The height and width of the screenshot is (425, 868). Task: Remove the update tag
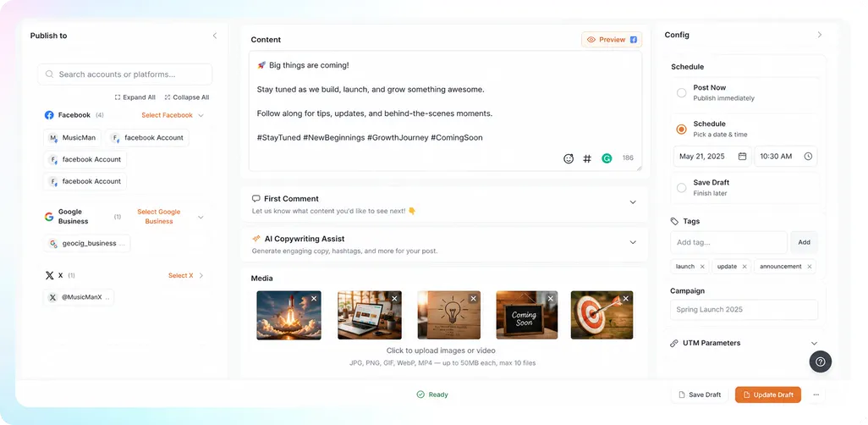[x=744, y=267]
